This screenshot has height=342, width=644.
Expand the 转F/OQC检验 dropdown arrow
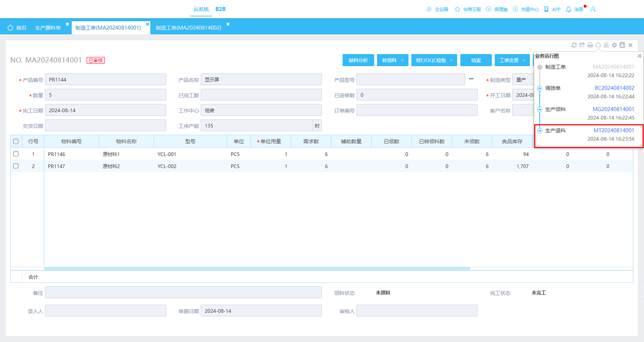tap(451, 60)
